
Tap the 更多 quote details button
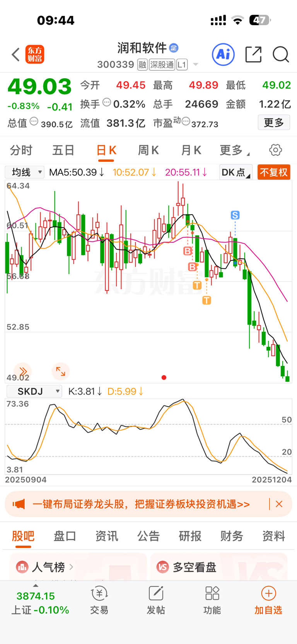(x=274, y=123)
